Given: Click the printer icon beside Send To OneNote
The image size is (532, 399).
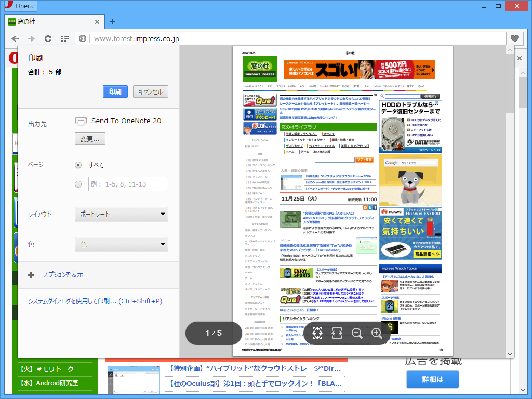Looking at the screenshot, I should pyautogui.click(x=81, y=121).
